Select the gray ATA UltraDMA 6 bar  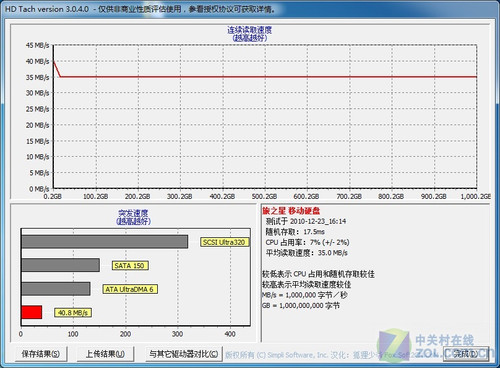[56, 289]
